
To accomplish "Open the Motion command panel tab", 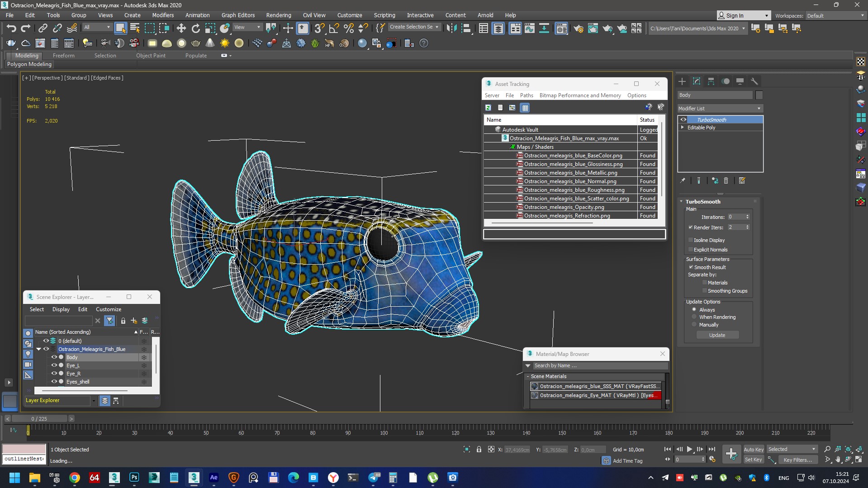I will tap(726, 81).
